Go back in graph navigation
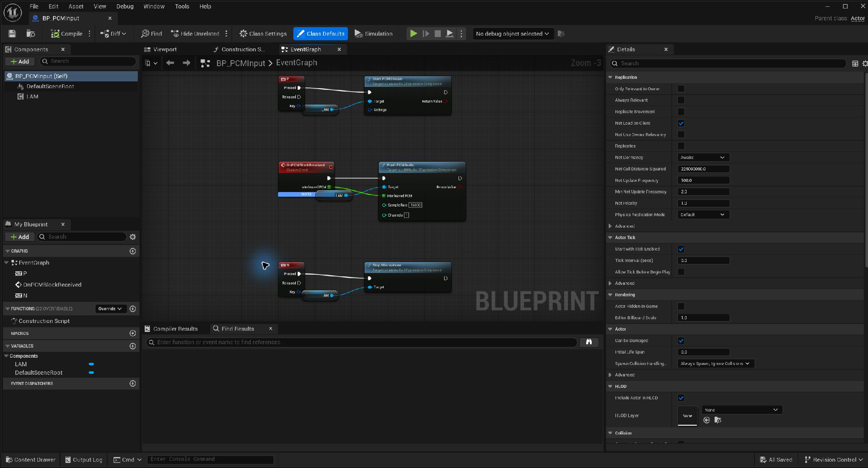Viewport: 868px width, 468px height. coord(170,63)
